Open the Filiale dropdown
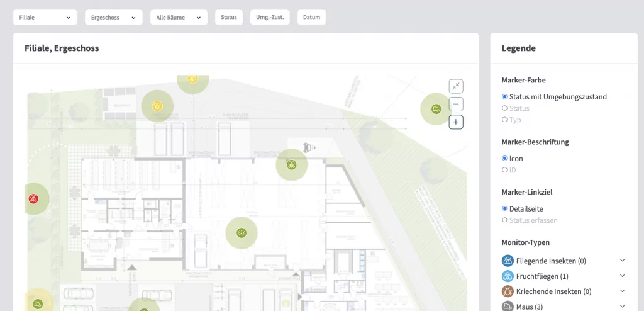Viewport: 644px width, 311px height. pyautogui.click(x=45, y=18)
